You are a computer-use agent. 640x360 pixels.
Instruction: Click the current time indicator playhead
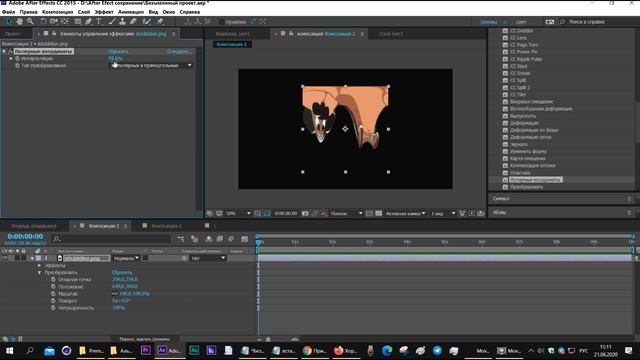pos(258,242)
